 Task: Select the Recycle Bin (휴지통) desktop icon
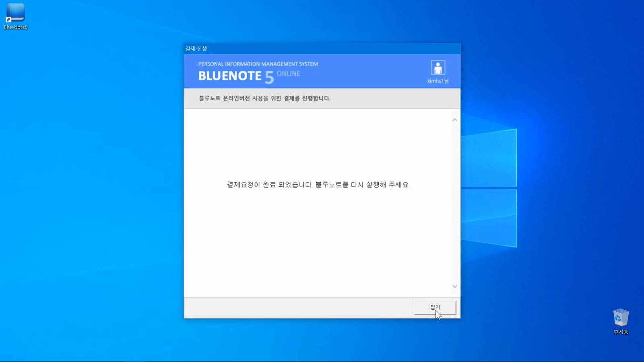click(621, 321)
